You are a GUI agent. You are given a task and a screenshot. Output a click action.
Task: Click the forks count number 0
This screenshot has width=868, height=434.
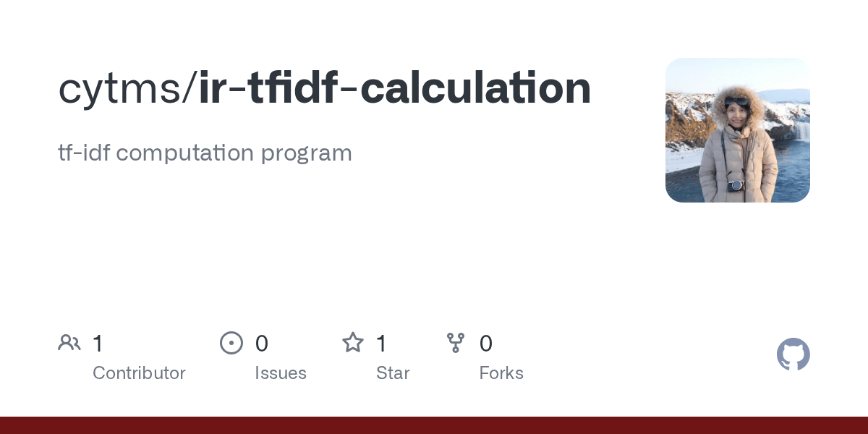(x=486, y=344)
